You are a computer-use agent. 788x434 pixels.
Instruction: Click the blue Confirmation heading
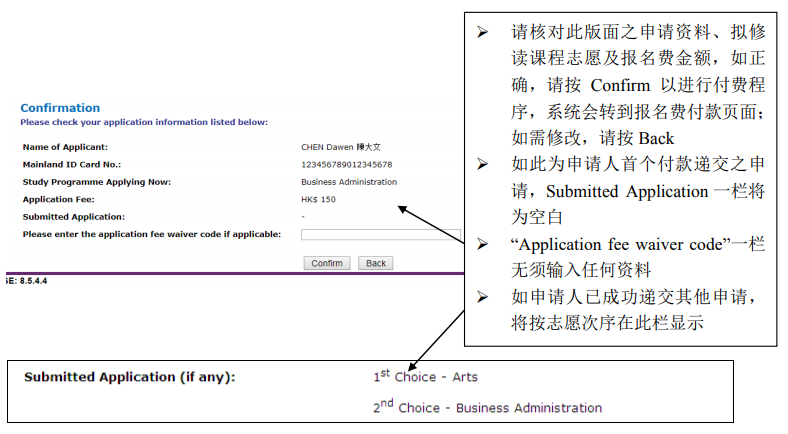click(x=60, y=108)
